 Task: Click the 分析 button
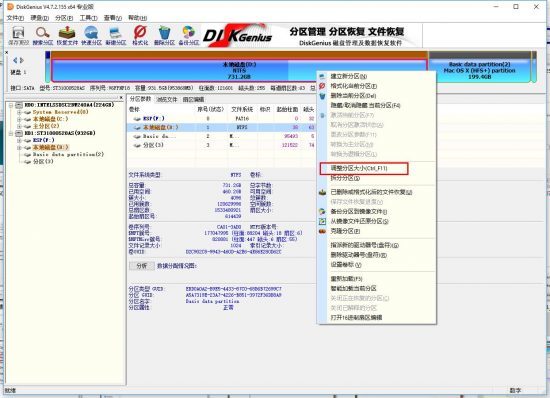[x=142, y=266]
